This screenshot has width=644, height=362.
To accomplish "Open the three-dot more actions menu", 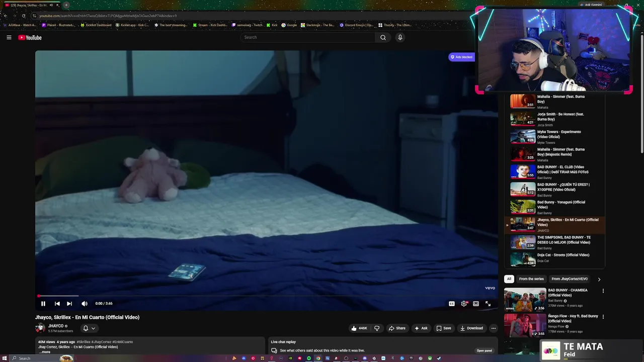I will point(493,328).
